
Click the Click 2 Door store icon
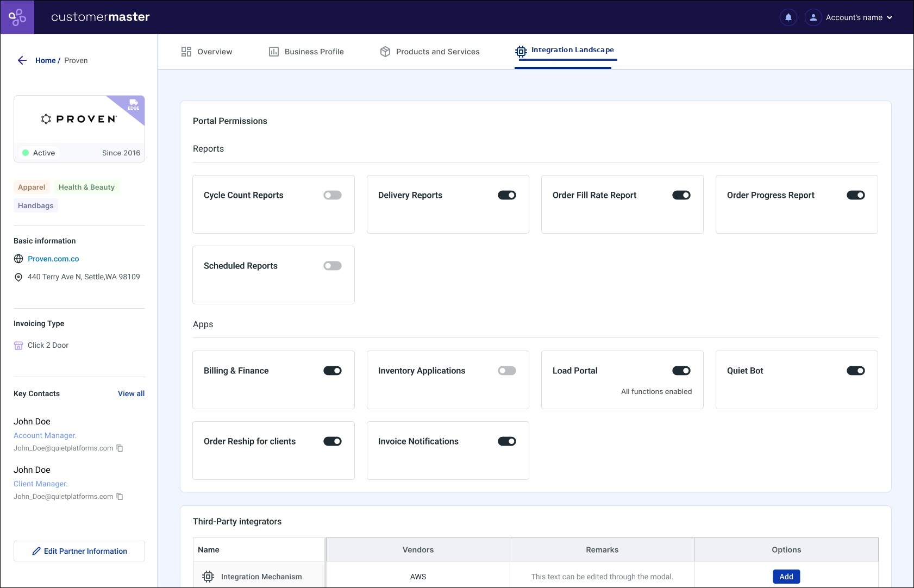[18, 346]
